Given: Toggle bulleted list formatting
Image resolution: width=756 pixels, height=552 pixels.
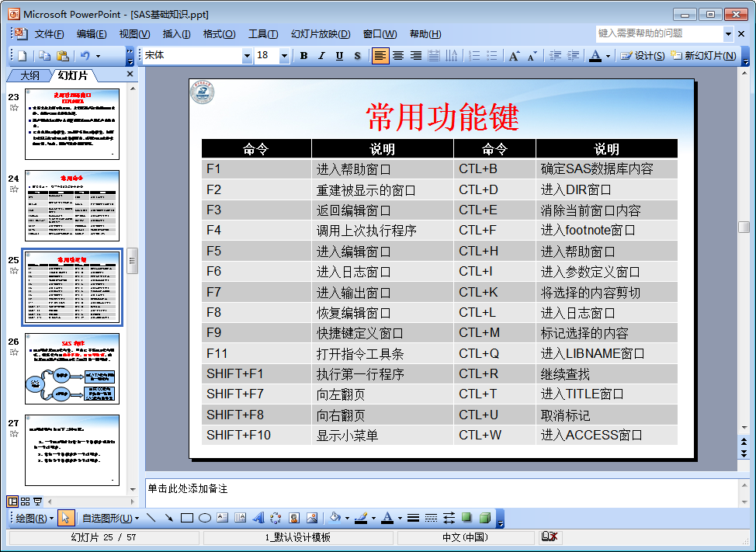Looking at the screenshot, I should (492, 56).
